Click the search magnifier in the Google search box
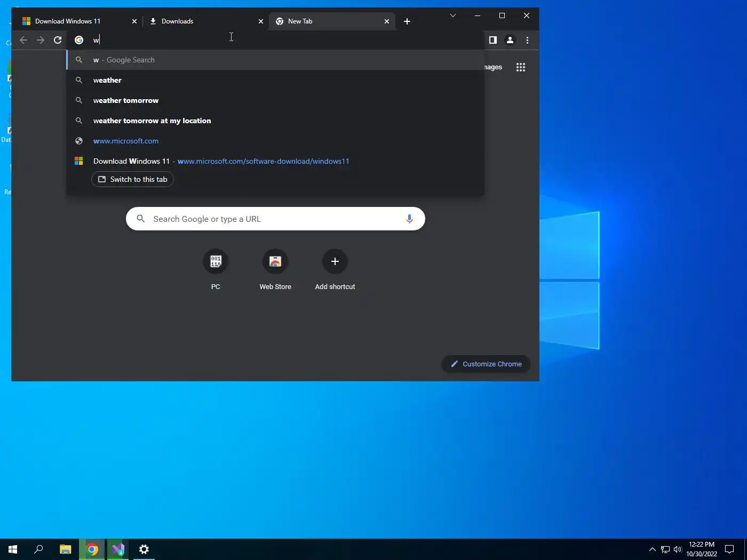Screen dimensions: 747x560 (x=141, y=219)
